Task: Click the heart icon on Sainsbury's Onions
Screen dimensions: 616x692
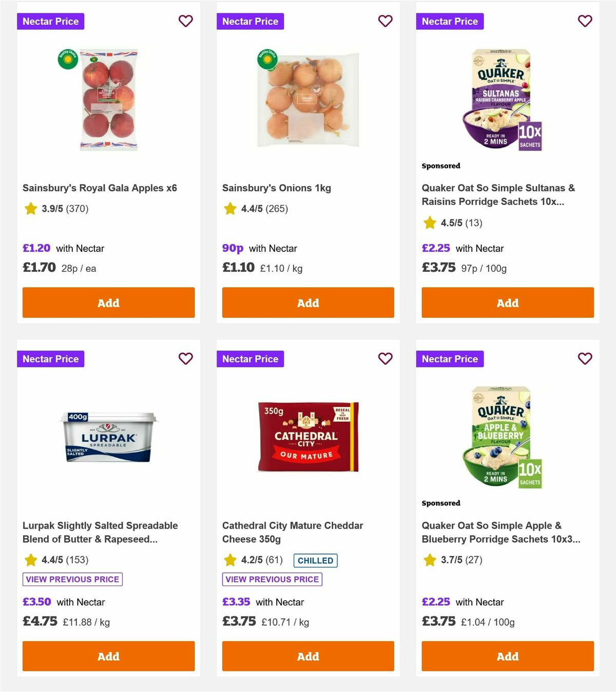Action: tap(385, 21)
